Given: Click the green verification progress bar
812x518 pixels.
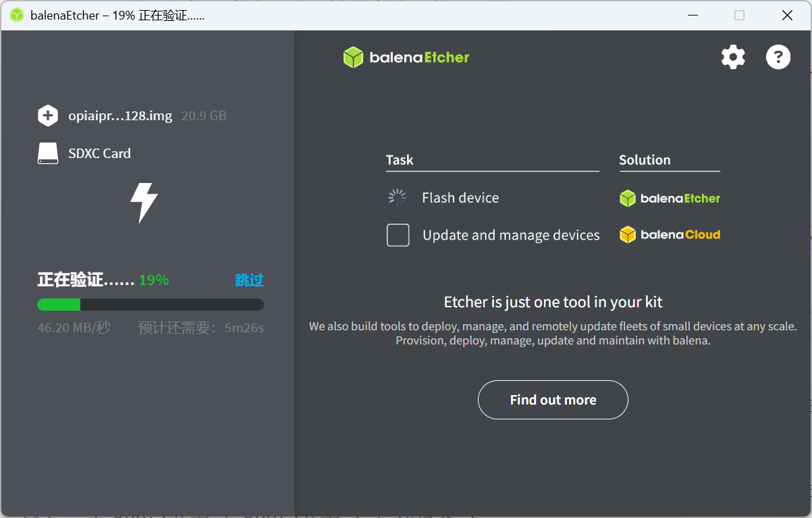Looking at the screenshot, I should [151, 305].
